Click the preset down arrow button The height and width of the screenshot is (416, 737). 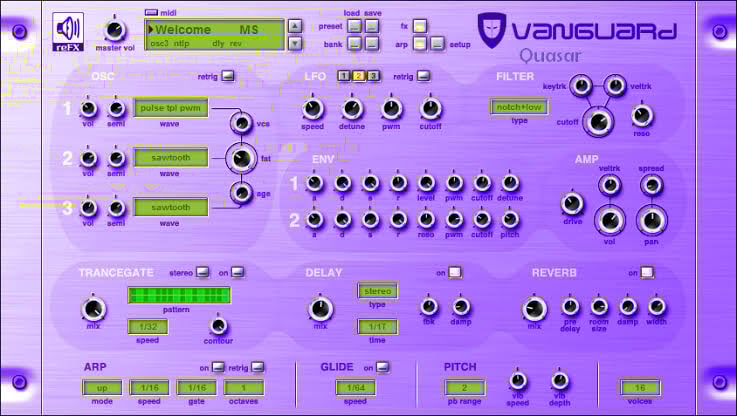tap(295, 43)
